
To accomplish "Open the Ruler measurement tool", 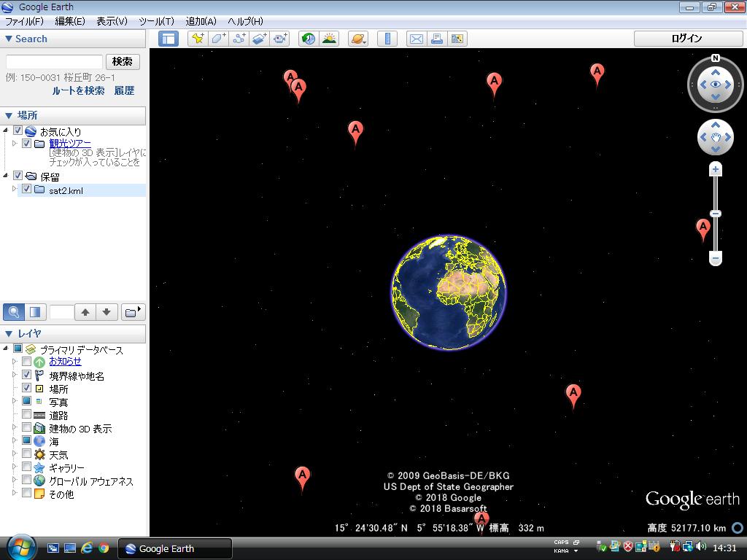I will click(x=387, y=38).
